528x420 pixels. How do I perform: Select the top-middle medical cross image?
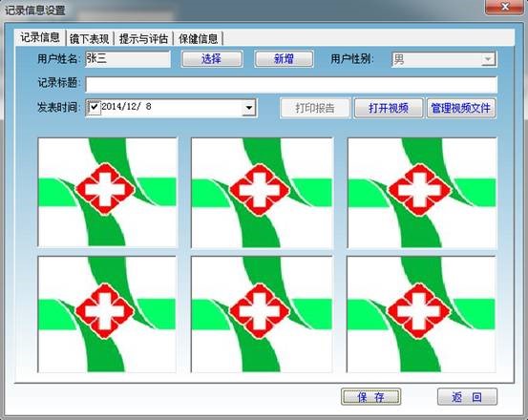(x=262, y=193)
